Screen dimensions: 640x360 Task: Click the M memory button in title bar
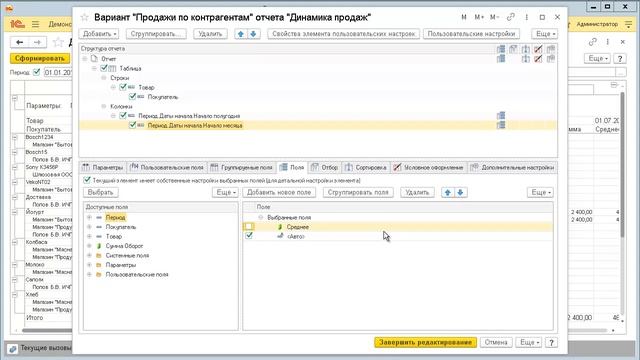[x=464, y=18]
